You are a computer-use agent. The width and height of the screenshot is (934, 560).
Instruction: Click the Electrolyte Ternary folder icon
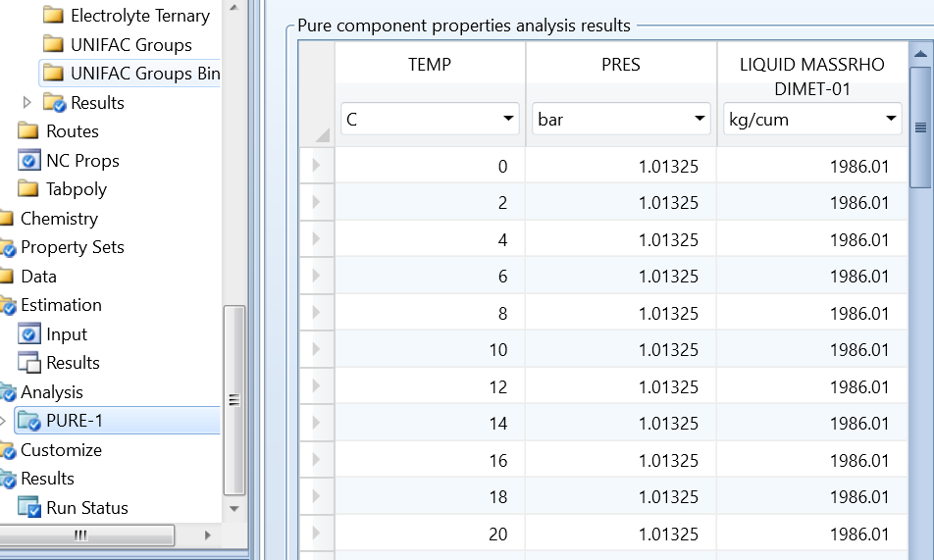pos(54,16)
